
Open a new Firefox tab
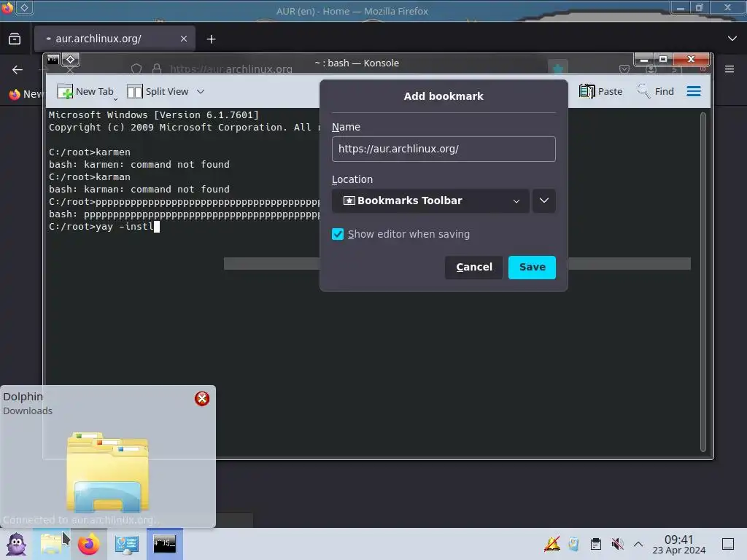point(211,39)
